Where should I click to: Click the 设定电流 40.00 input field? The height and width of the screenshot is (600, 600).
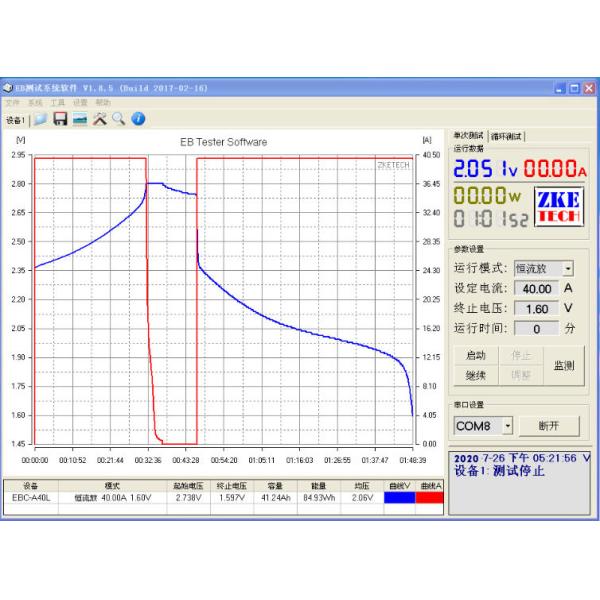click(543, 288)
